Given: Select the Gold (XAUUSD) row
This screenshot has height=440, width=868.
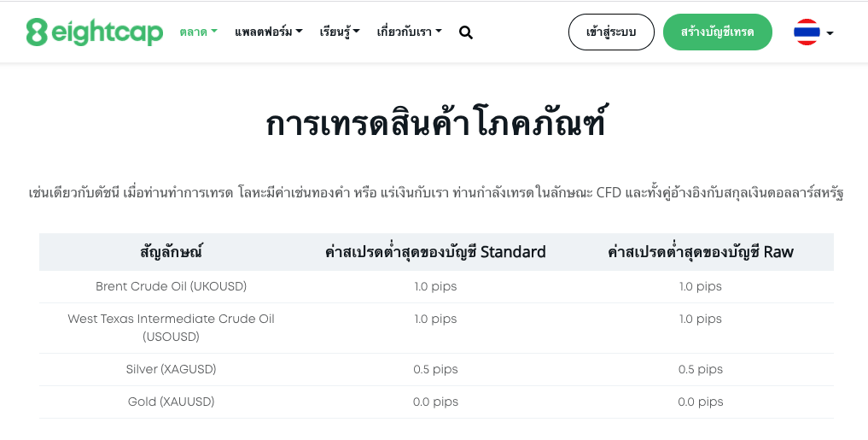Looking at the screenshot, I should [436, 402].
